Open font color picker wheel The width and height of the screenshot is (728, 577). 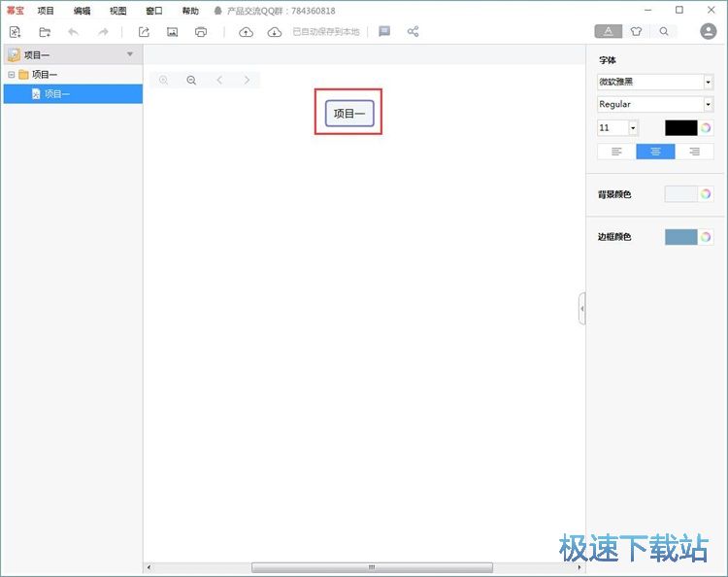[x=706, y=128]
